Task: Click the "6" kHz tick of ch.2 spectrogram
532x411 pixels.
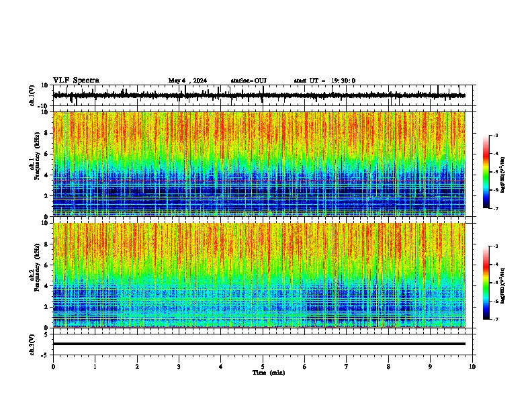Action: pos(47,265)
